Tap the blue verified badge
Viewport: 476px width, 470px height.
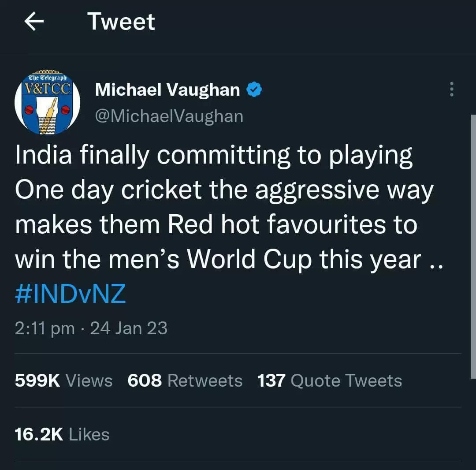254,90
